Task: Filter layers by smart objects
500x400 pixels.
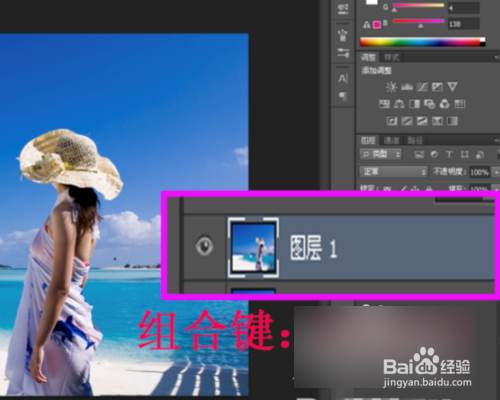Action: [x=480, y=154]
